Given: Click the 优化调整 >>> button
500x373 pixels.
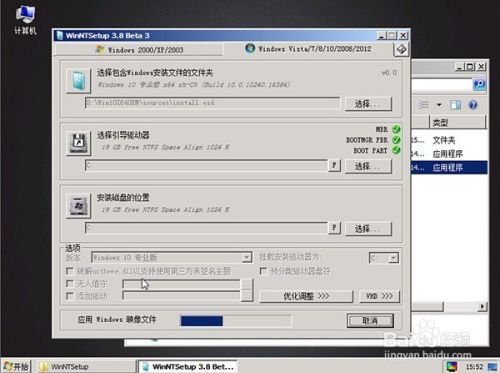Looking at the screenshot, I should [306, 296].
